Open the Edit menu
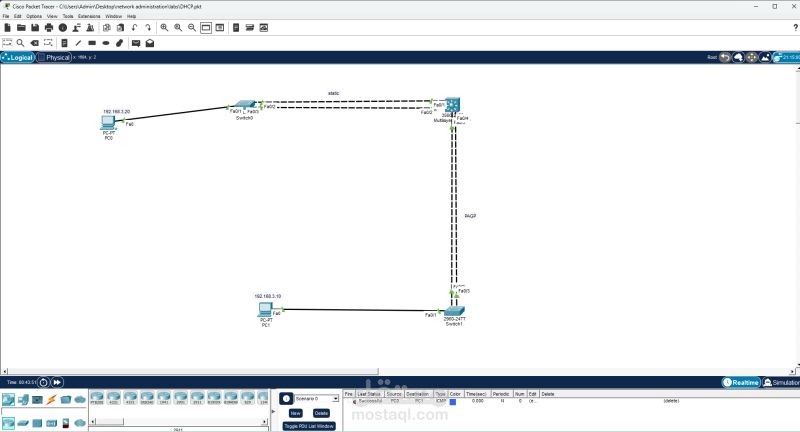 pos(18,16)
